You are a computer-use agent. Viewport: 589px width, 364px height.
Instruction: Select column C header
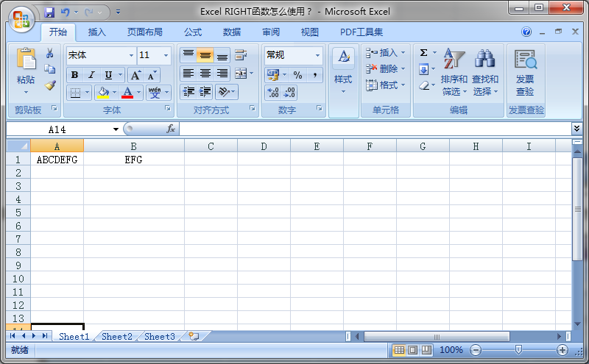pos(211,146)
